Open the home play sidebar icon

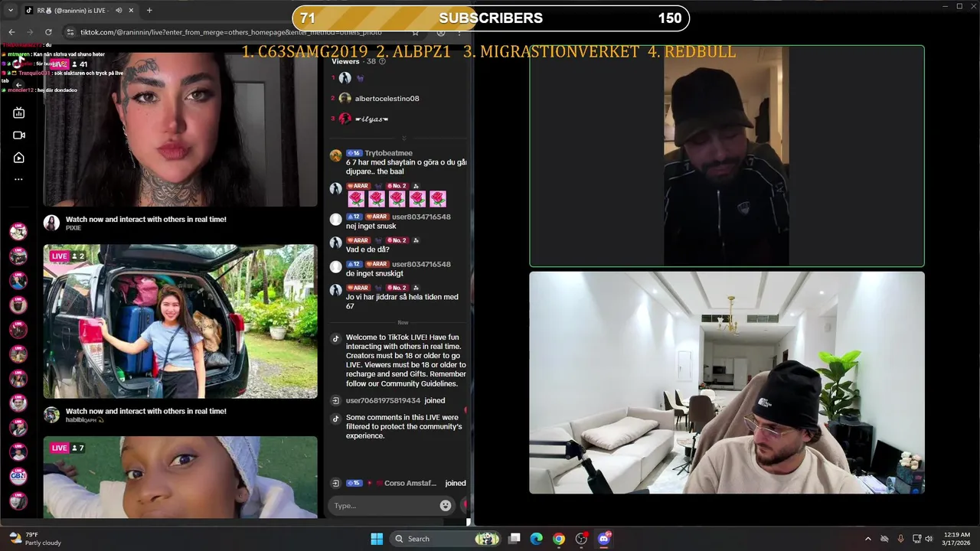click(19, 158)
